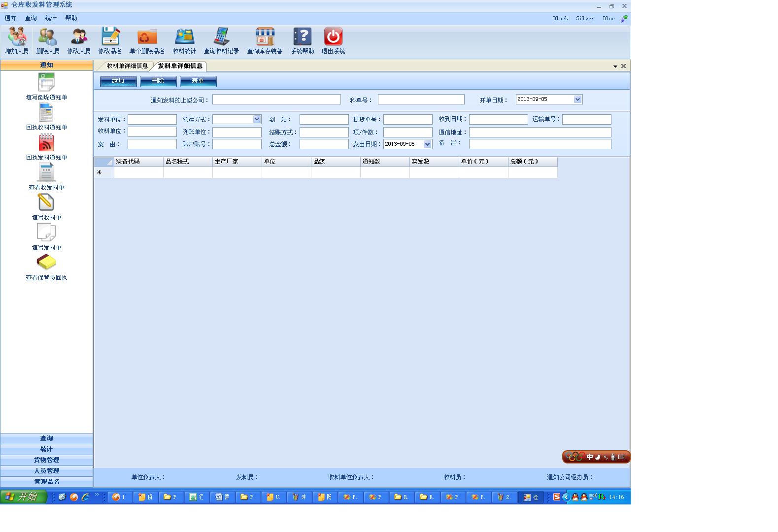Switch to 收料单详细信息 tab
Screen dimensions: 778x532
pyautogui.click(x=127, y=66)
